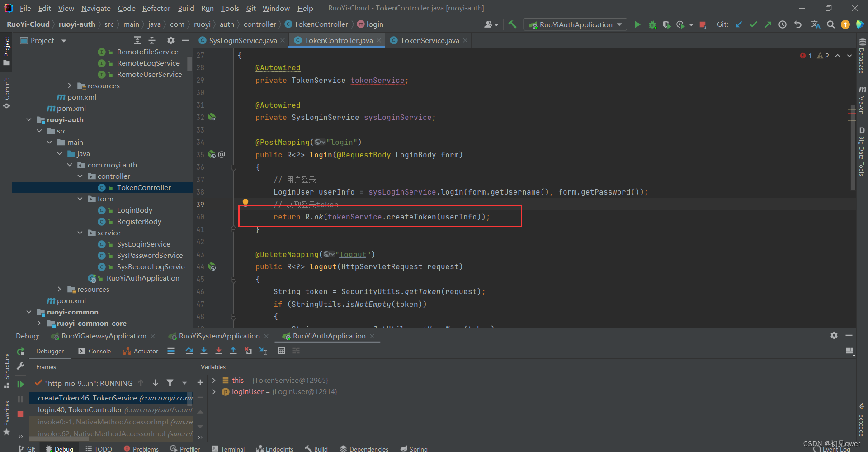This screenshot has height=452, width=868.
Task: Open the Terminal tool window
Action: coord(228,448)
